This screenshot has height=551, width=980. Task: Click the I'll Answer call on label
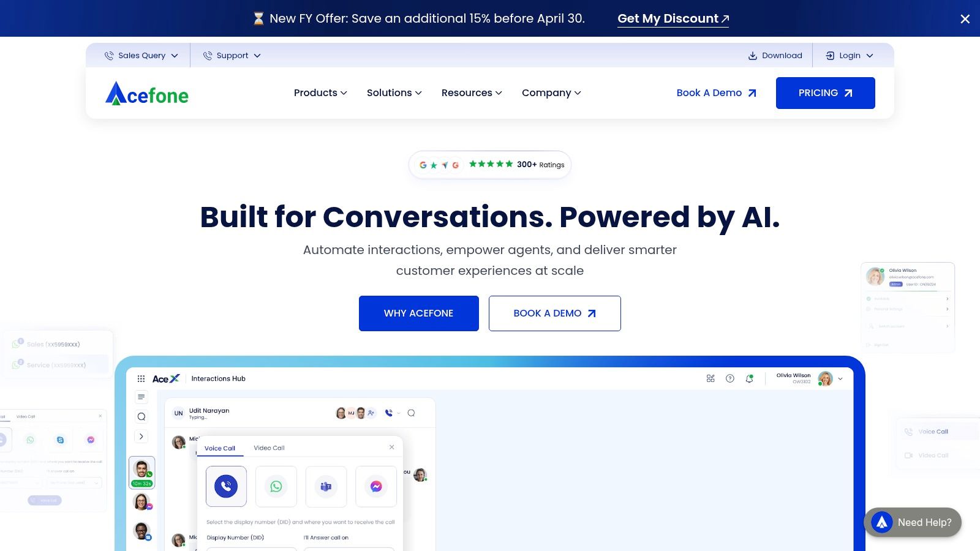click(326, 538)
